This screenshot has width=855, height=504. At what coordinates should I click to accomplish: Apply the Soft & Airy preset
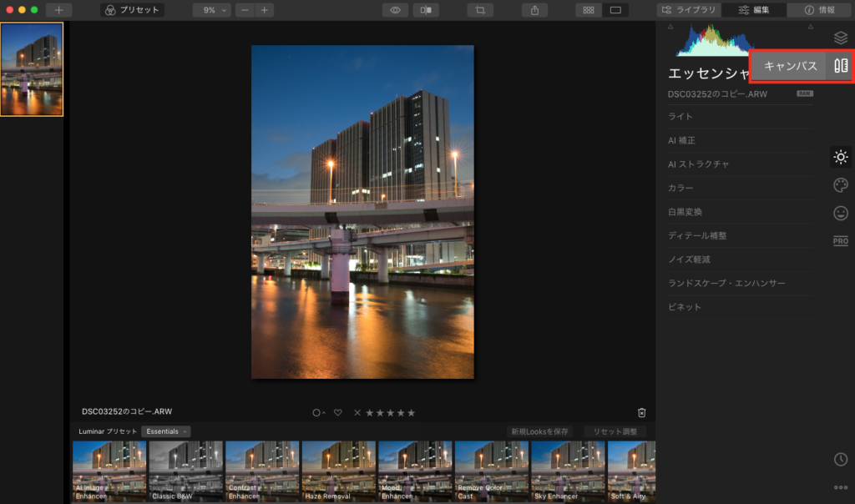pos(631,471)
